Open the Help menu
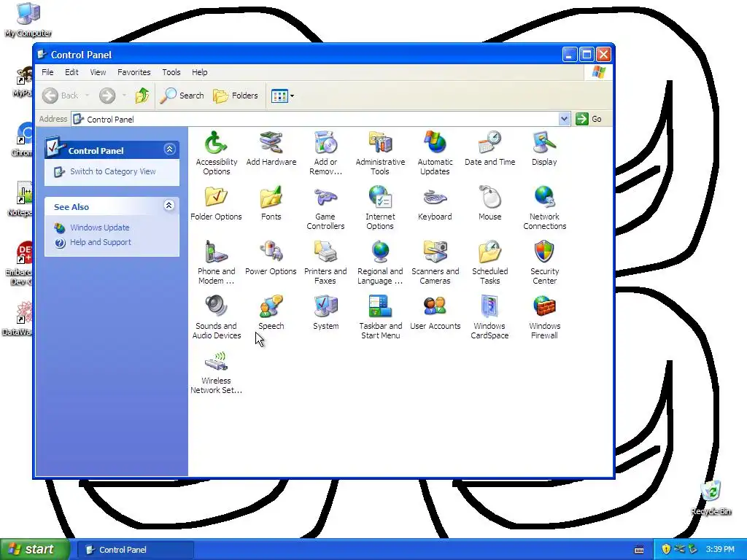 (200, 72)
